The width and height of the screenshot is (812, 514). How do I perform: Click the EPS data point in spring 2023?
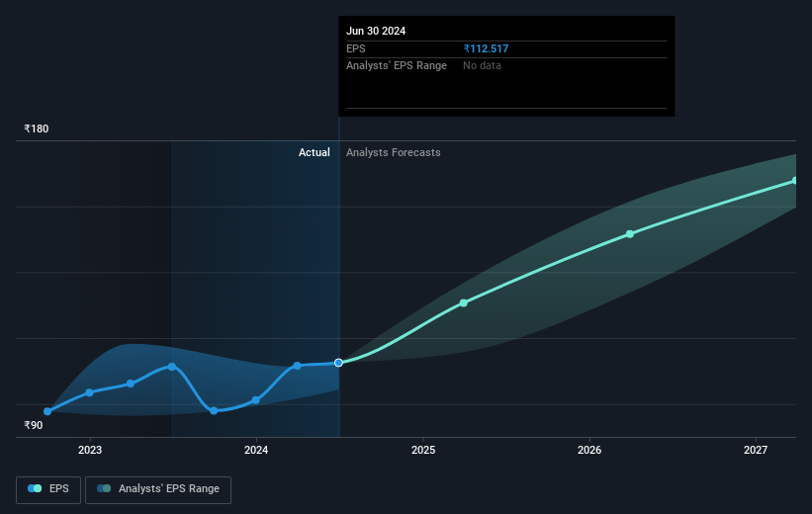[x=131, y=384]
